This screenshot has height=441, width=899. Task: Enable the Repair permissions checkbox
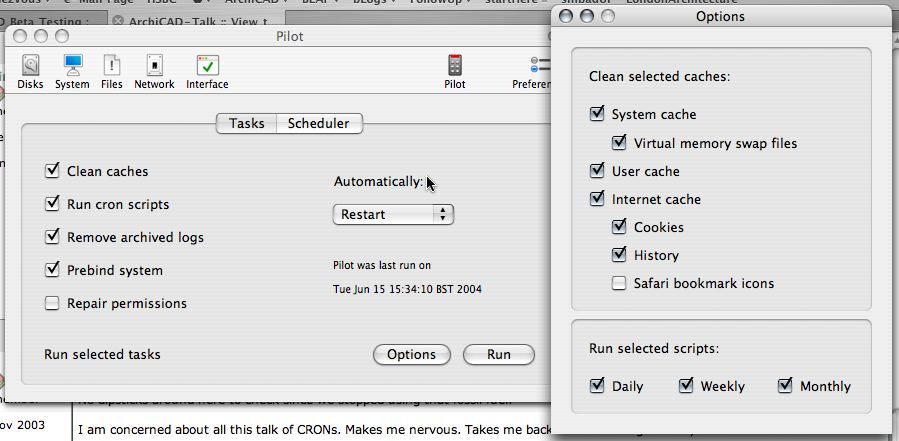tap(53, 303)
